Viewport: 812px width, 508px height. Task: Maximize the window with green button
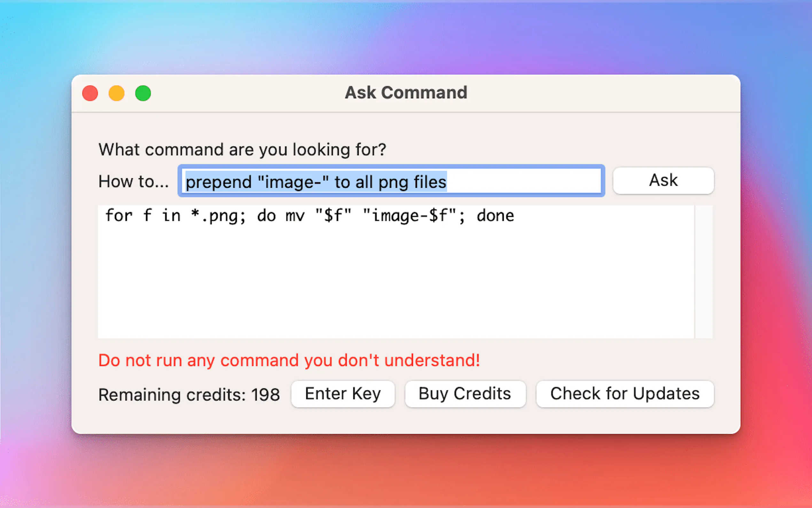(143, 93)
